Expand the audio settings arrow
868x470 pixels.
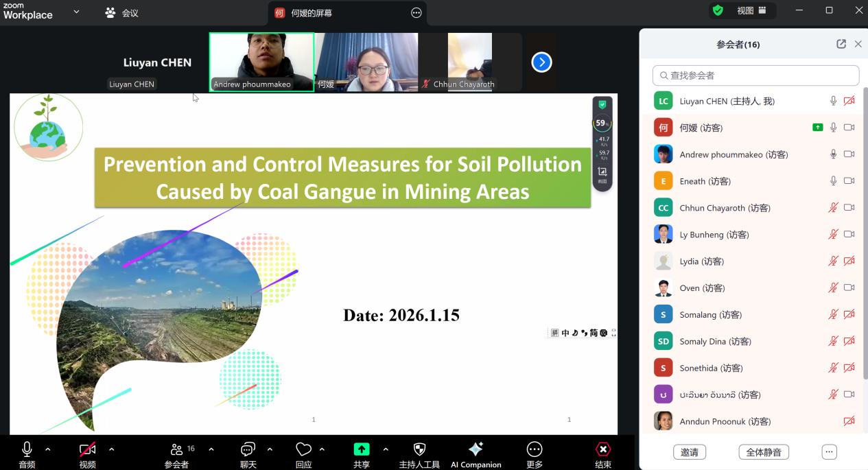(x=47, y=449)
